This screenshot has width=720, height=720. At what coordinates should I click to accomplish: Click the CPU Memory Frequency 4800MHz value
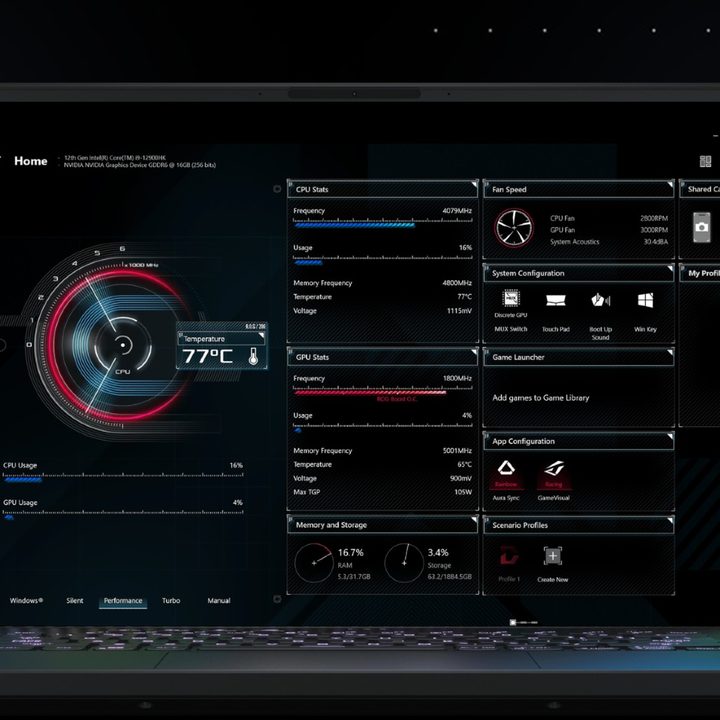(457, 283)
